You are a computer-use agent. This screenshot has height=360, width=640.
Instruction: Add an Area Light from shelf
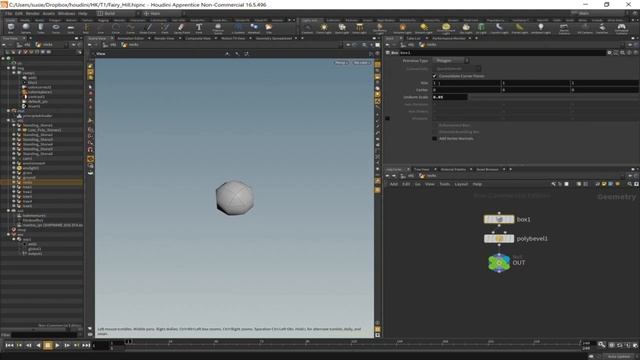[359, 29]
